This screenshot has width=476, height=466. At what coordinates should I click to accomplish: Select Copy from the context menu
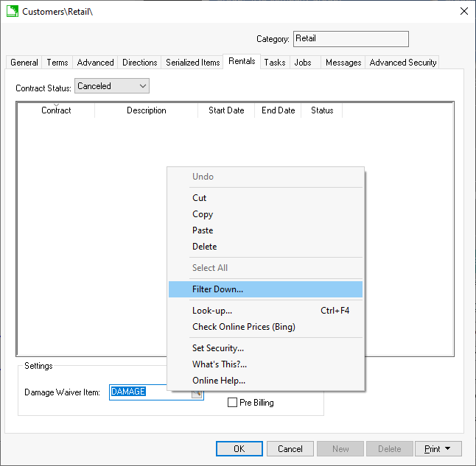pos(203,214)
